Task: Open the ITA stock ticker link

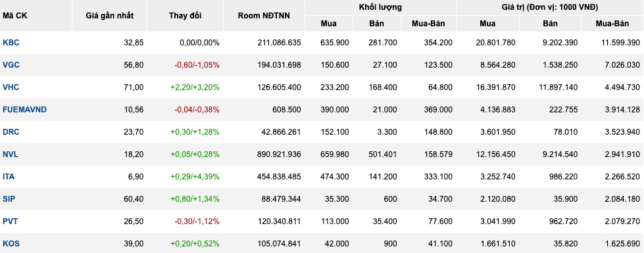Action: click(9, 177)
